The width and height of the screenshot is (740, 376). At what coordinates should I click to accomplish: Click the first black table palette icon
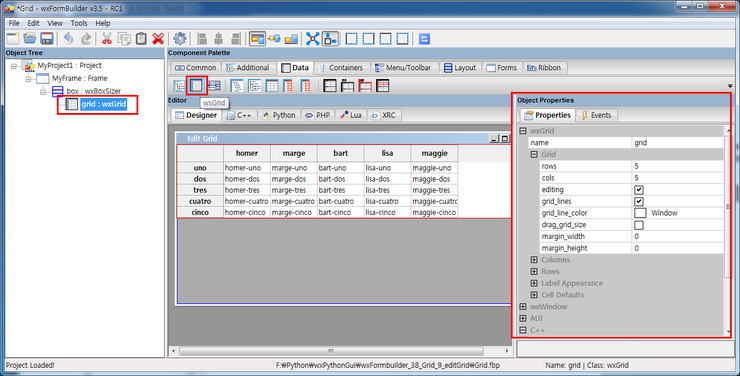330,85
